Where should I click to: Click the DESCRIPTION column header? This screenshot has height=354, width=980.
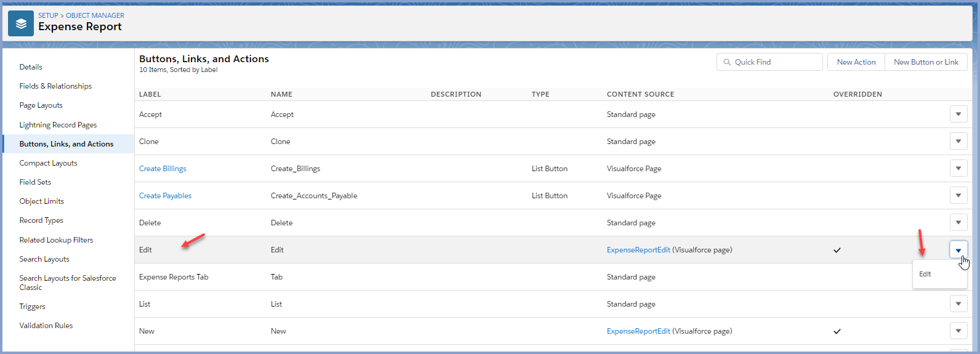(x=456, y=94)
